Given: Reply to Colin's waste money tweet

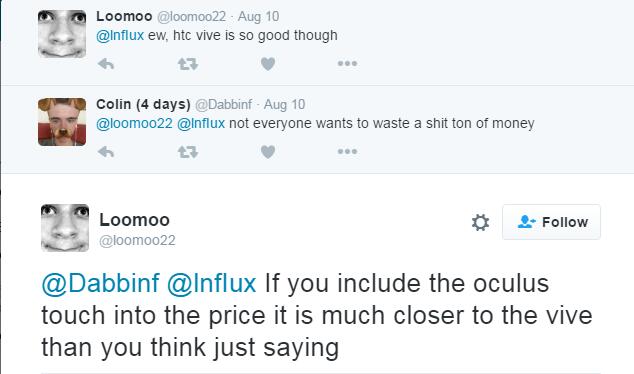Looking at the screenshot, I should [106, 152].
